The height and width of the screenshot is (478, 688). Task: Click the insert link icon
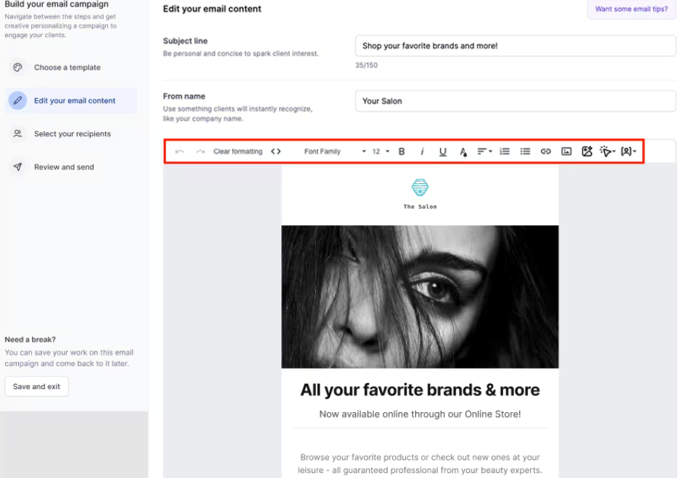click(x=546, y=151)
